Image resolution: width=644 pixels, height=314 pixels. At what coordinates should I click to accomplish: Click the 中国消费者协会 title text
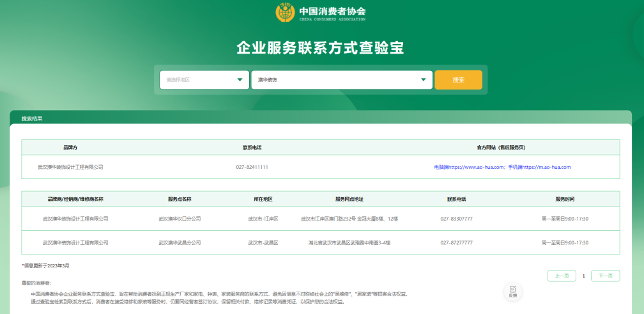(332, 11)
